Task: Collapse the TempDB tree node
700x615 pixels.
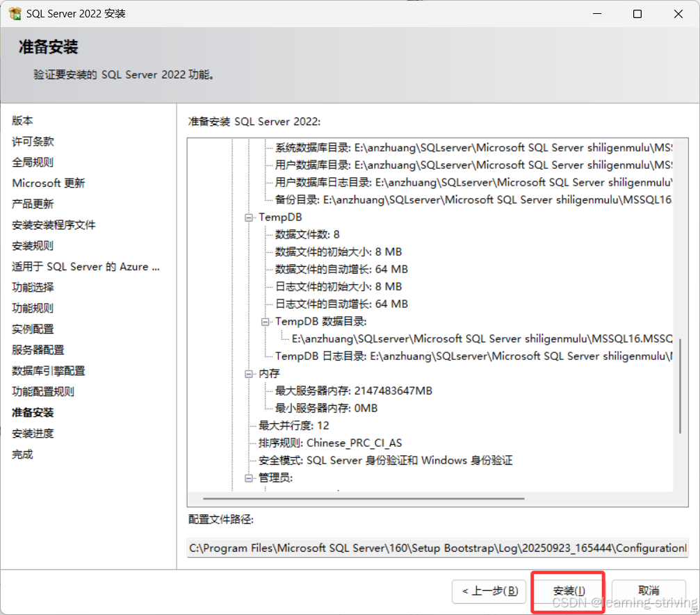Action: click(248, 218)
